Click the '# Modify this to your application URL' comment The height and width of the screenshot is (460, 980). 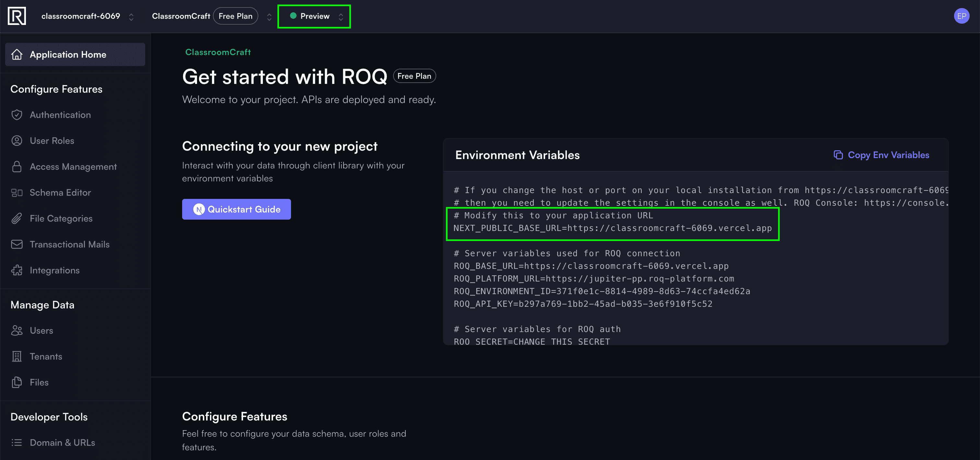coord(553,215)
